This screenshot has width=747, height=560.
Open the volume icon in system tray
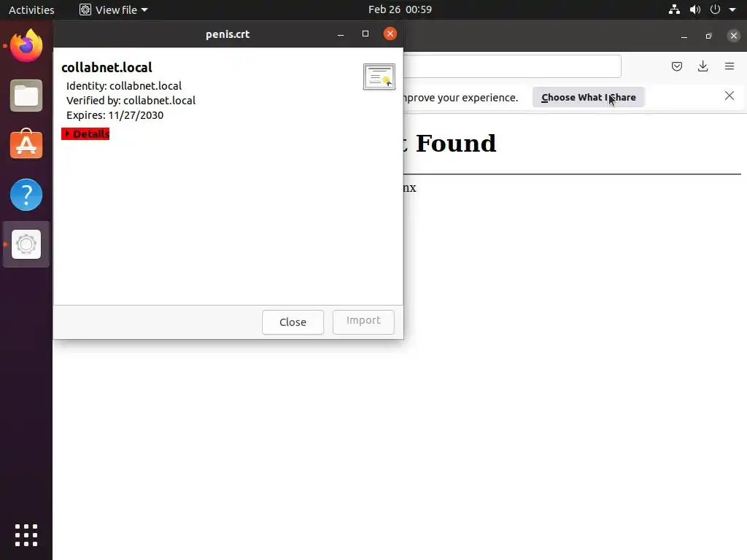point(695,9)
